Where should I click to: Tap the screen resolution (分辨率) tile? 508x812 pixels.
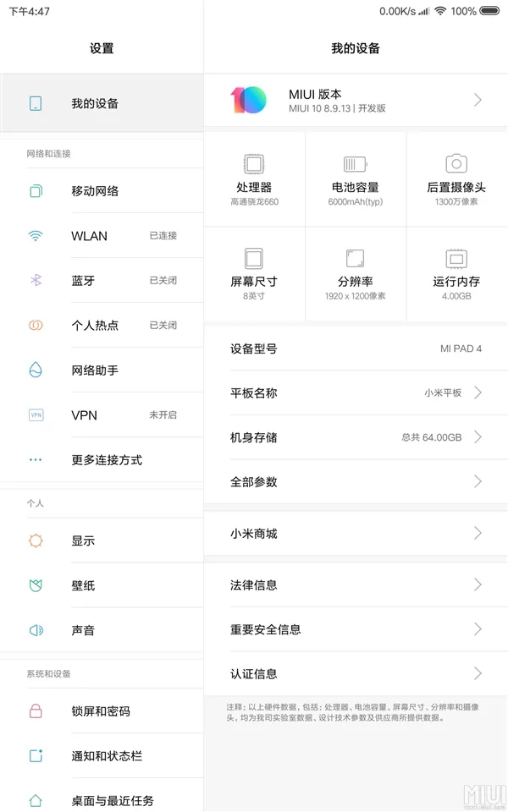[355, 274]
